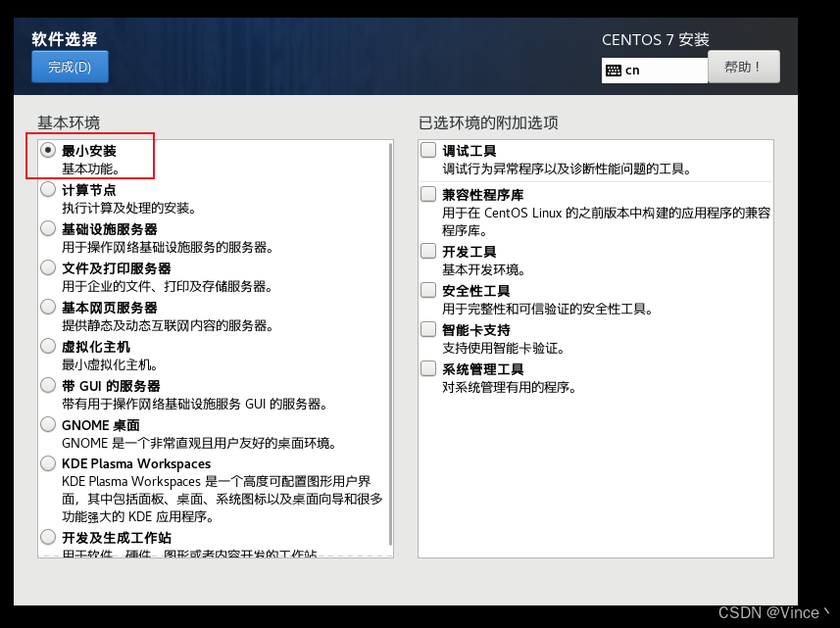Click the 兼容性程序库 label text
The width and height of the screenshot is (840, 628).
(482, 195)
